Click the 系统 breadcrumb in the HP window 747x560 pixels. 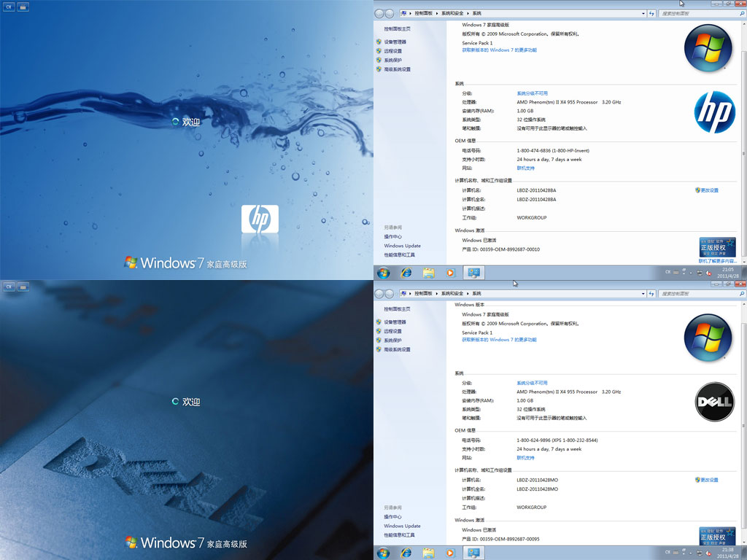coord(477,13)
